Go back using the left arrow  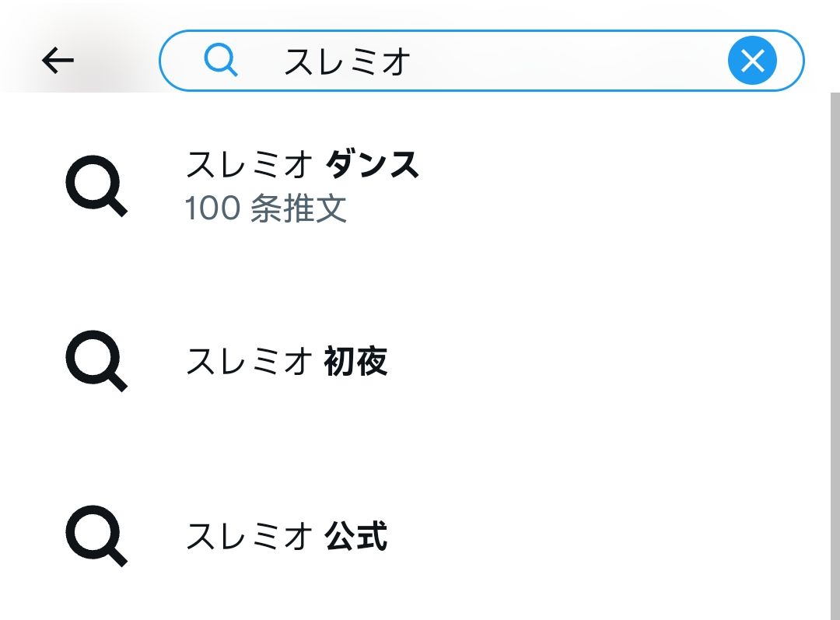(58, 60)
